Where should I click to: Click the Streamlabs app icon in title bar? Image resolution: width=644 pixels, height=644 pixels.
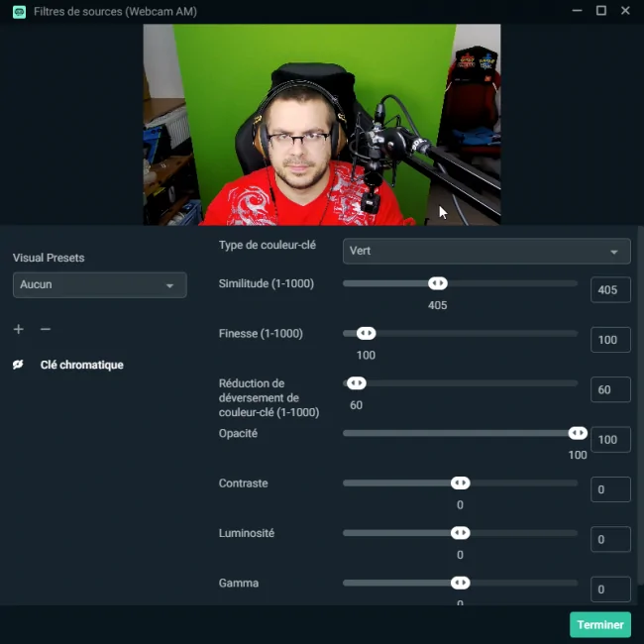pyautogui.click(x=19, y=12)
